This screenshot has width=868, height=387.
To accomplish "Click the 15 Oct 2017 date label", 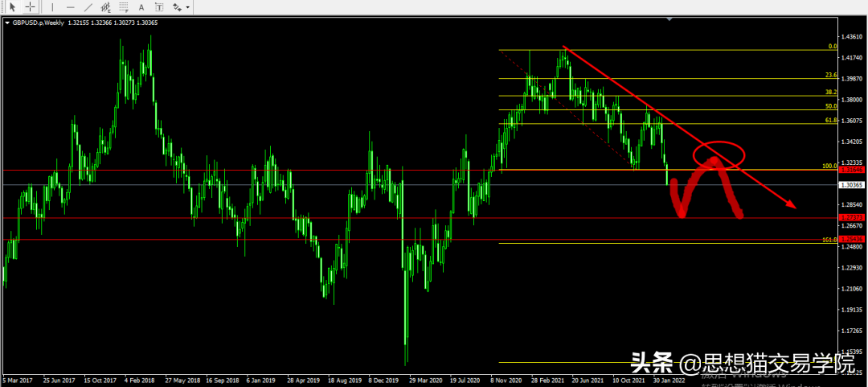I will [x=99, y=381].
